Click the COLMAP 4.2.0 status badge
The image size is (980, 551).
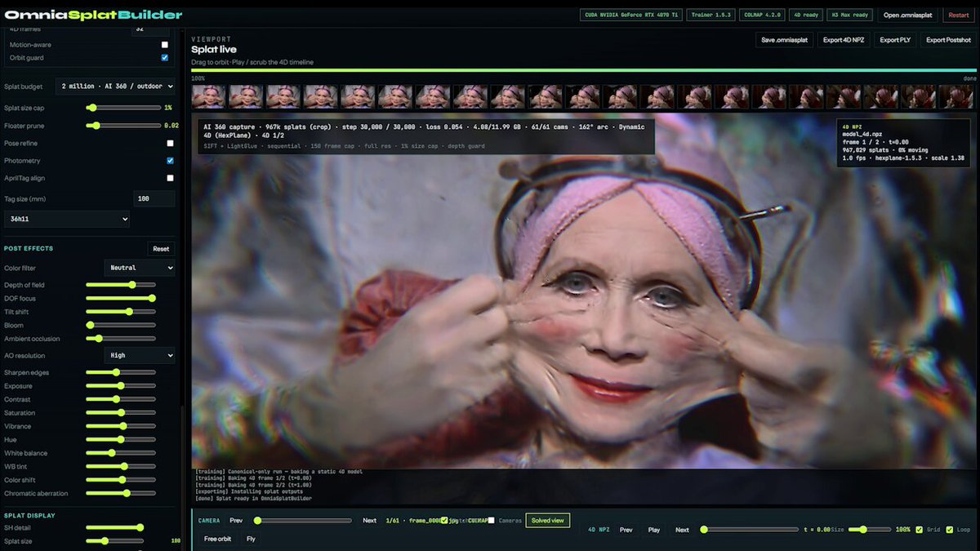[762, 15]
